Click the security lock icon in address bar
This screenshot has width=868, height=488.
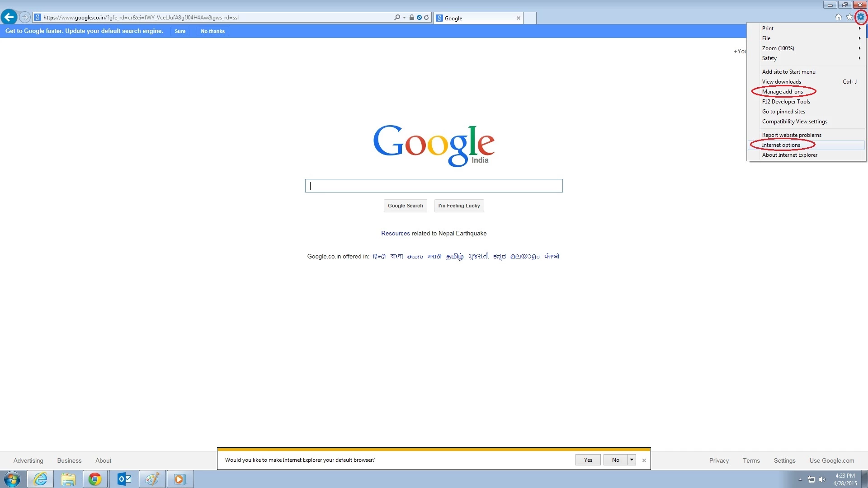pyautogui.click(x=411, y=18)
